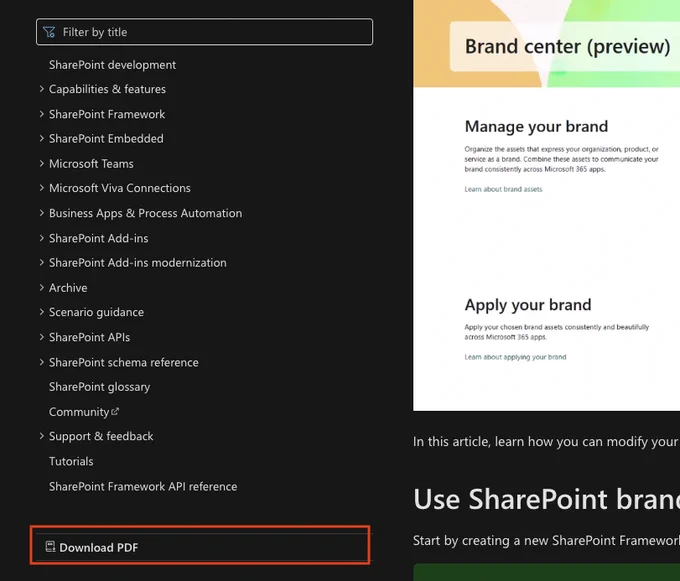Select Support & feedback item
Image resolution: width=680 pixels, height=581 pixels.
coord(101,436)
